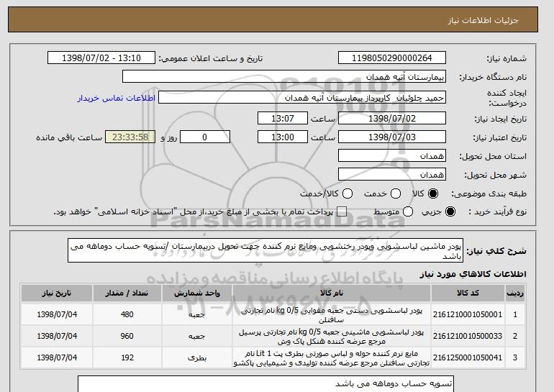Click the bottom notes text box
554x392 pixels.
[x=265, y=384]
